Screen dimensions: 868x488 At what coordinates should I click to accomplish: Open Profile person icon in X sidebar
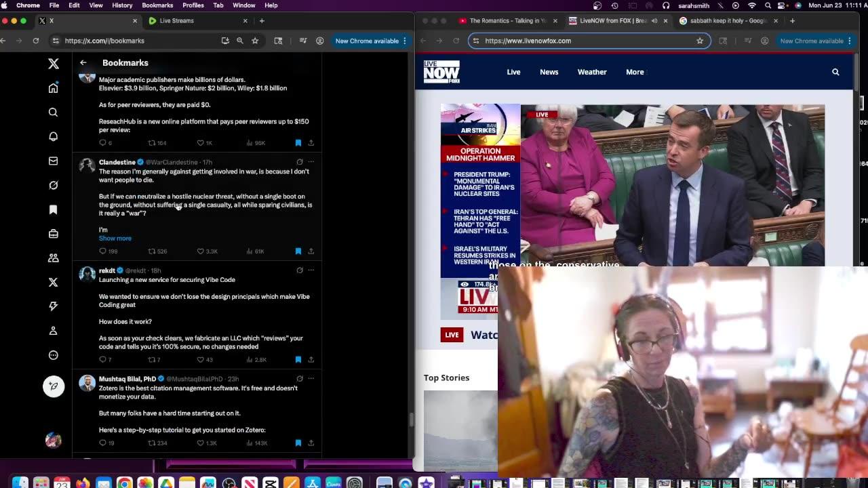pyautogui.click(x=54, y=331)
